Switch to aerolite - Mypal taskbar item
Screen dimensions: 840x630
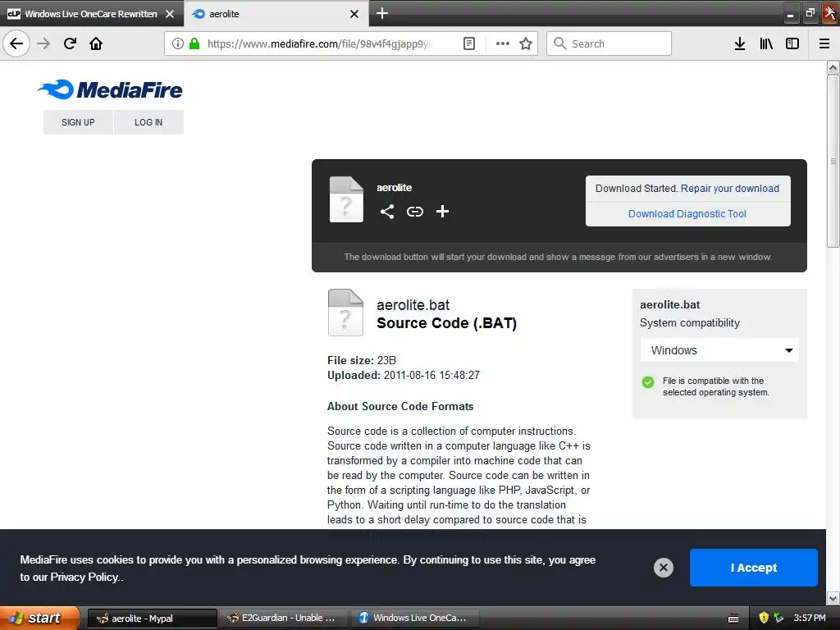click(152, 619)
